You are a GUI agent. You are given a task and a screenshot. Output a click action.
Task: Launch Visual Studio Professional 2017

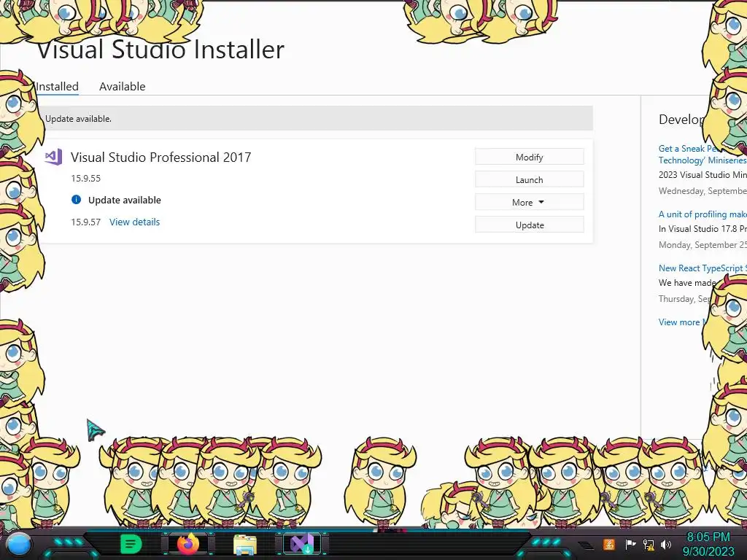coord(530,179)
